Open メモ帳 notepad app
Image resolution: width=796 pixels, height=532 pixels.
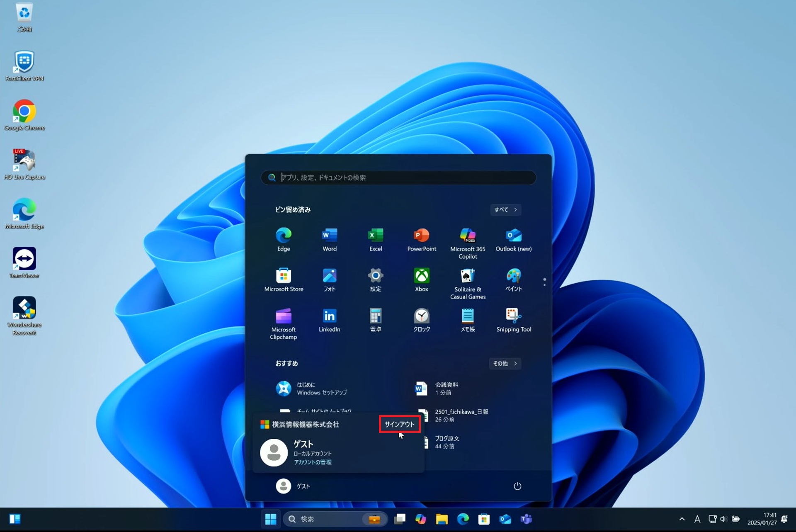(x=468, y=320)
